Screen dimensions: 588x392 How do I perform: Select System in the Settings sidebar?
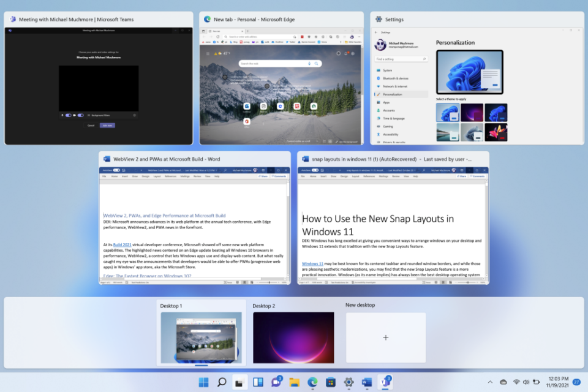point(385,70)
